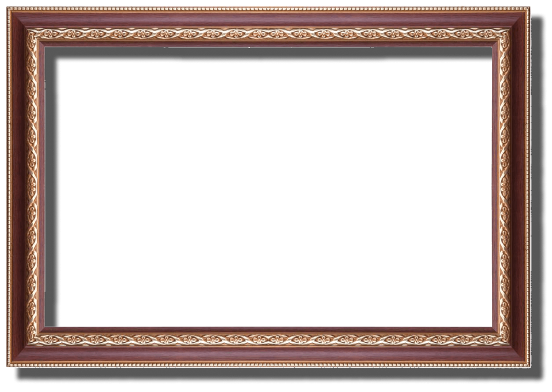Image resolution: width=552 pixels, height=392 pixels.
Task: Click the top-right corner of the gold ornament band
Action: pos(505,34)
